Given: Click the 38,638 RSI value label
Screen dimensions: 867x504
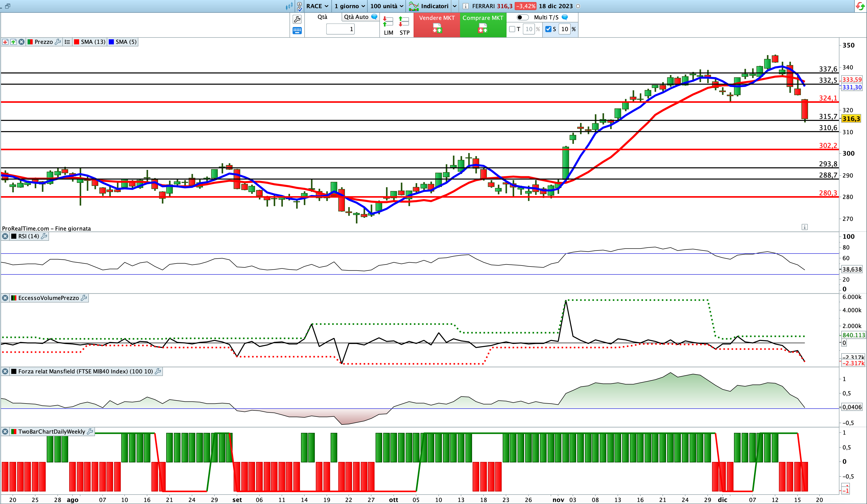Looking at the screenshot, I should [852, 270].
